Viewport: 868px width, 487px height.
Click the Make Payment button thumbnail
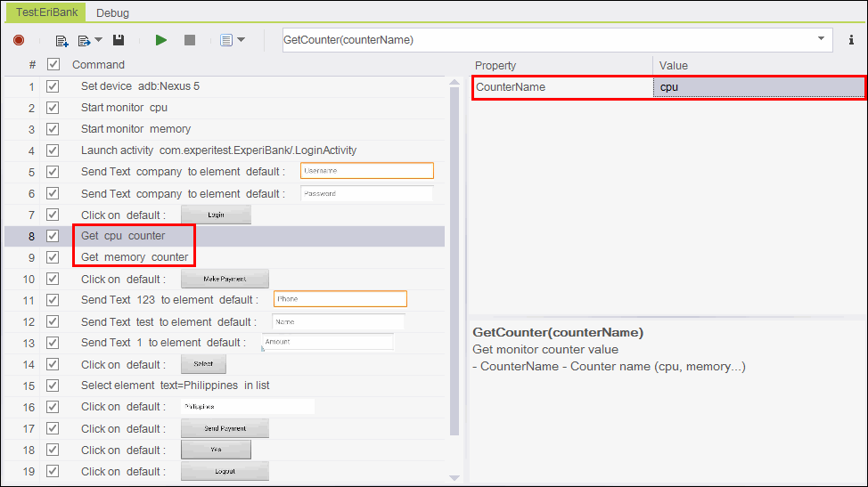[x=224, y=279]
